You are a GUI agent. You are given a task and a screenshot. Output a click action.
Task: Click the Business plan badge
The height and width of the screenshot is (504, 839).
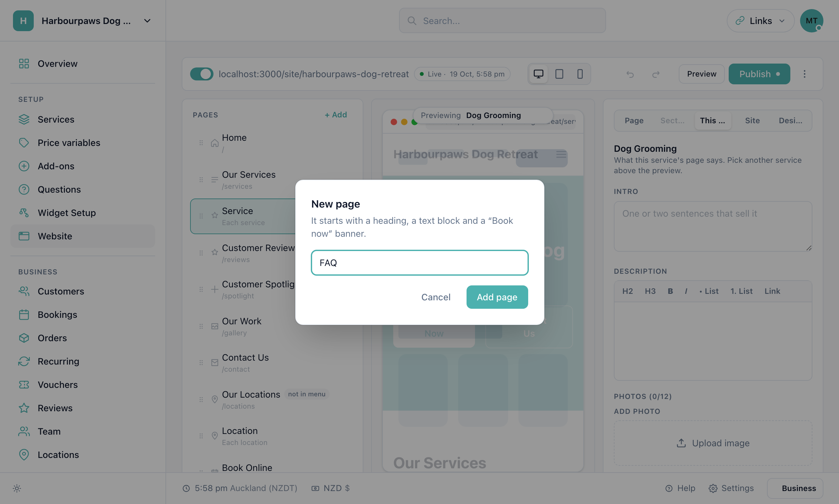pos(795,488)
